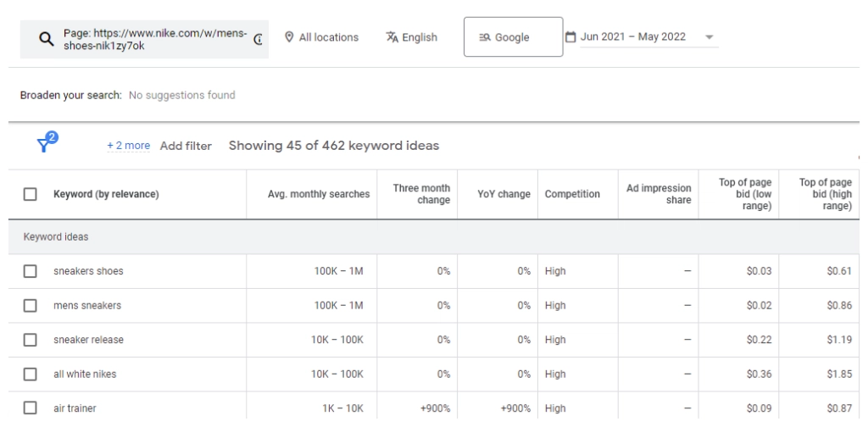Check the sneakers shoes row checkbox
Viewport: 868px width, 427px height.
tap(30, 271)
